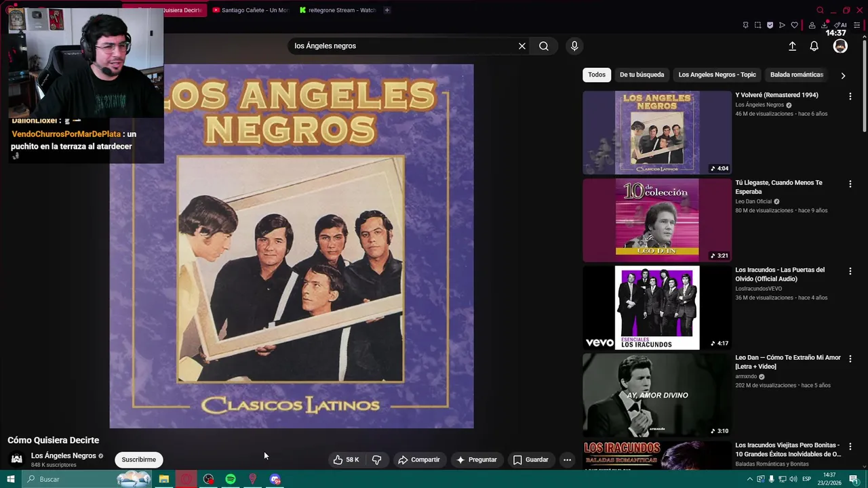Like the video with 58 K thumbs up
The height and width of the screenshot is (488, 868).
tap(346, 460)
